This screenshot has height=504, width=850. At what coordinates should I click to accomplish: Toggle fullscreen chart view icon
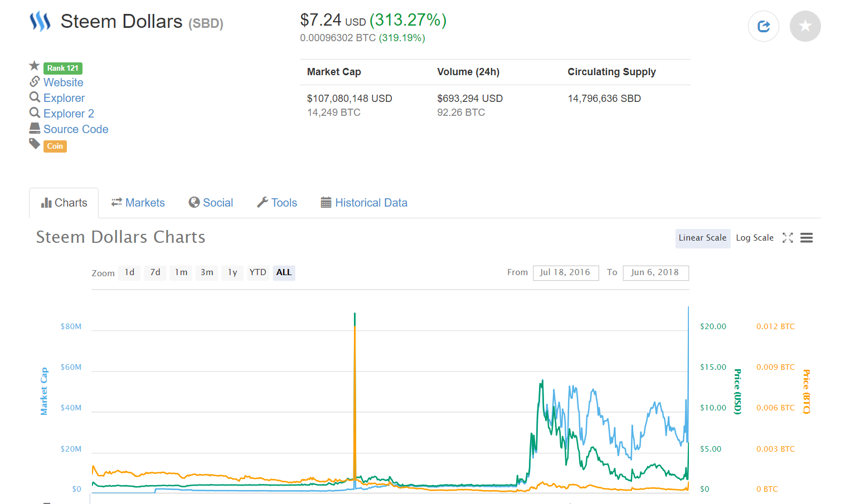pyautogui.click(x=788, y=238)
